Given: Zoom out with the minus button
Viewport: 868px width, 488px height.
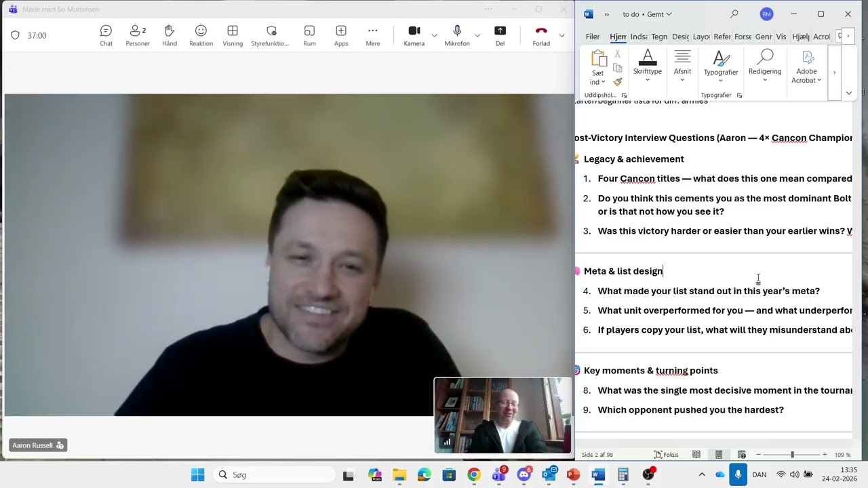Looking at the screenshot, I should pos(758,455).
